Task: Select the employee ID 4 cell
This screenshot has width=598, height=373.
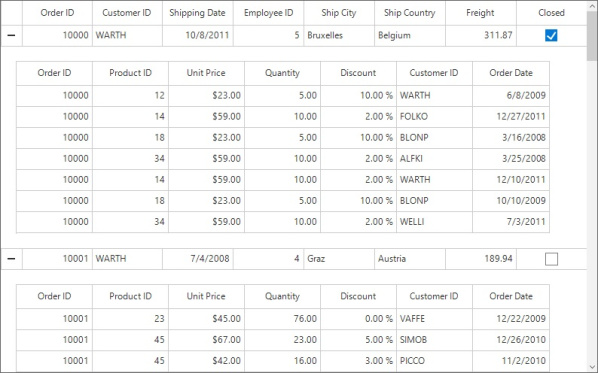Action: (268, 259)
